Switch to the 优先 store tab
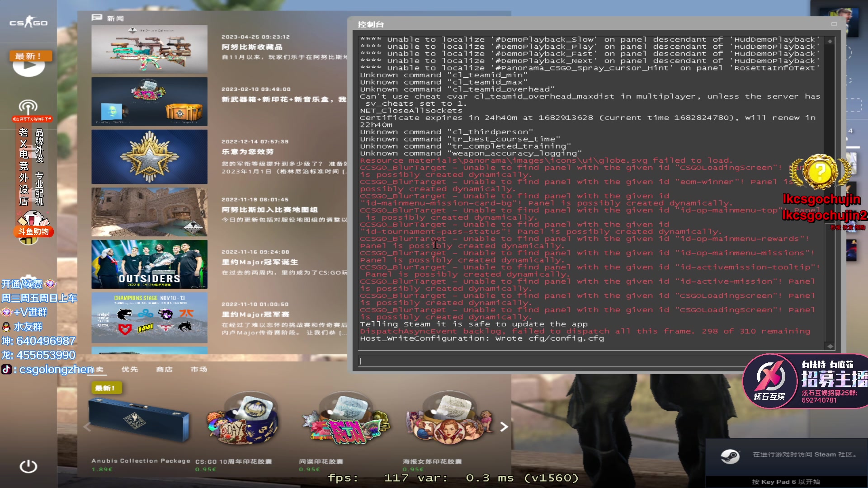Screen dimensions: 868x488 click(130, 369)
